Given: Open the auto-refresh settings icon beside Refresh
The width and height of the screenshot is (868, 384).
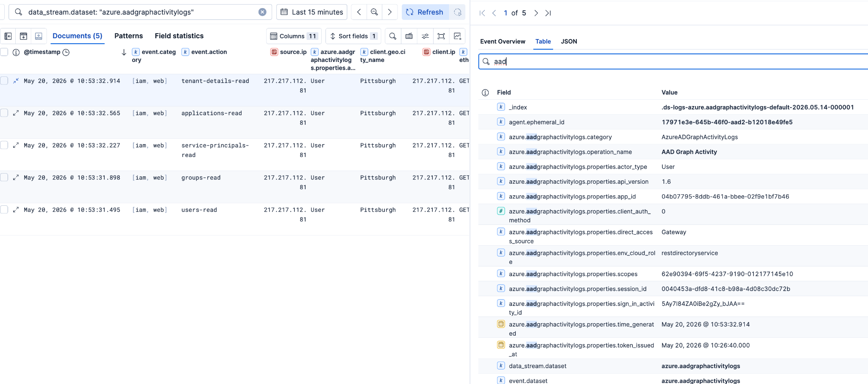Looking at the screenshot, I should 458,12.
